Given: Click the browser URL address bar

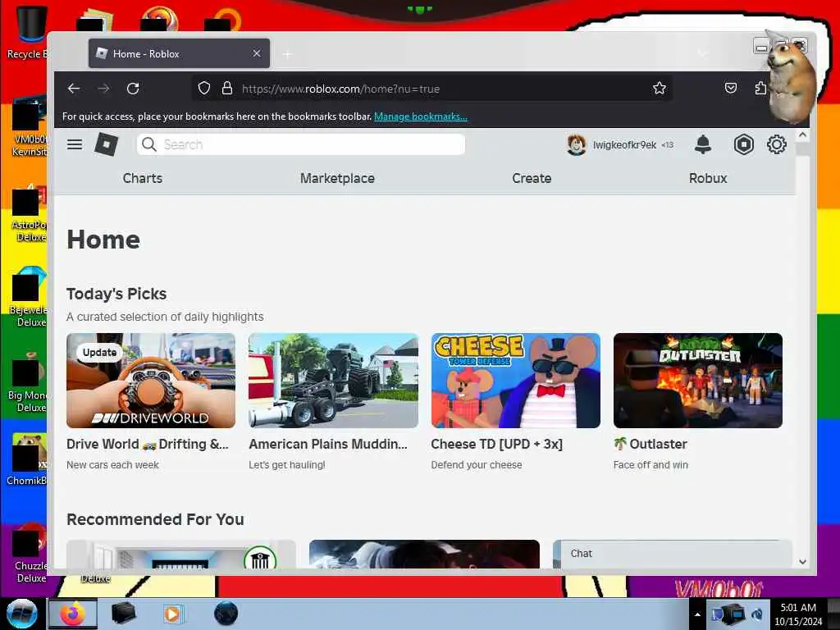Looking at the screenshot, I should (x=432, y=89).
